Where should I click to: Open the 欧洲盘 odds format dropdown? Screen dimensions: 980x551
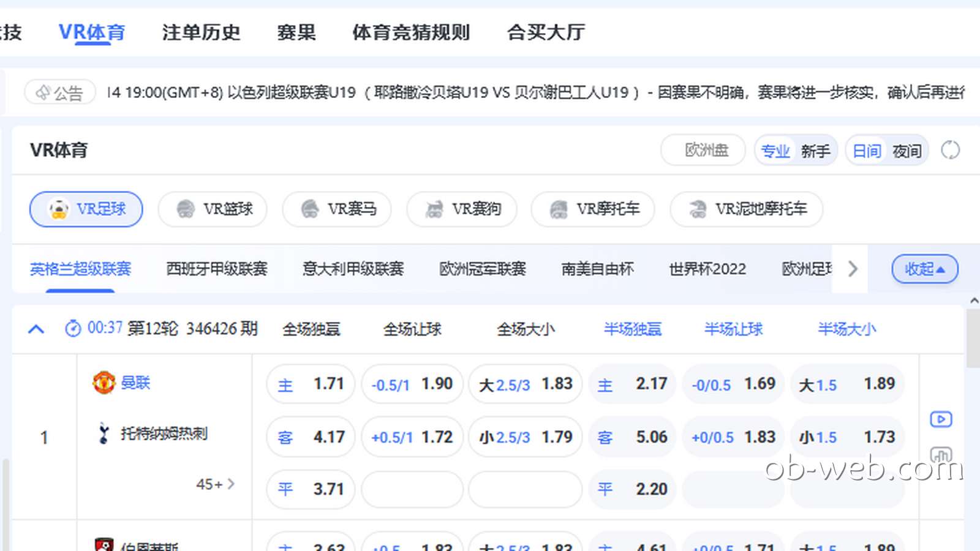[x=703, y=150]
